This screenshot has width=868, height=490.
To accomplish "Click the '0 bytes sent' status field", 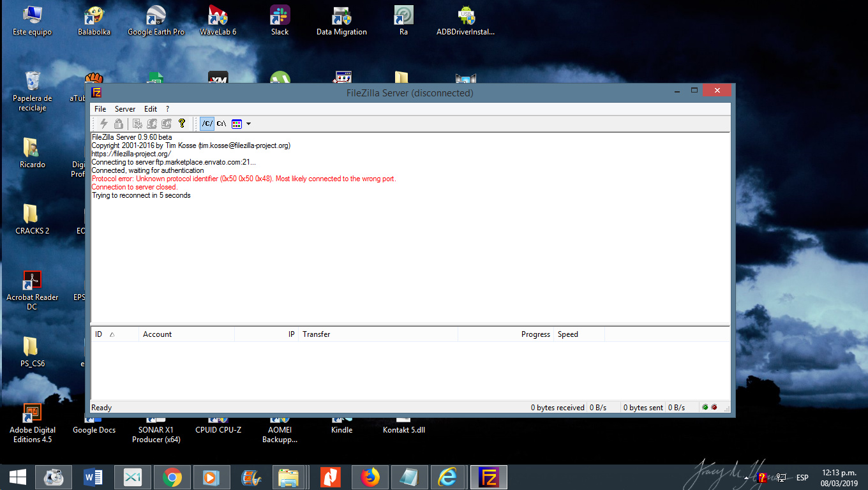I will click(643, 408).
